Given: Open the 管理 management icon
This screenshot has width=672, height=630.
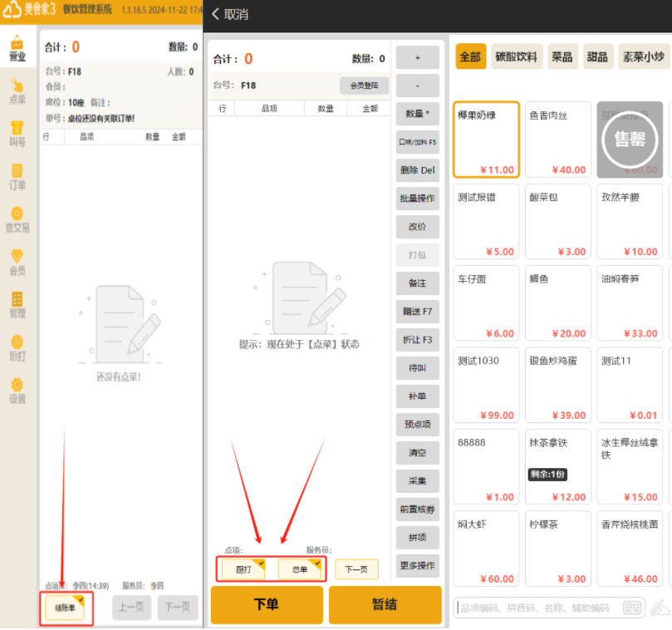Looking at the screenshot, I should click(17, 305).
